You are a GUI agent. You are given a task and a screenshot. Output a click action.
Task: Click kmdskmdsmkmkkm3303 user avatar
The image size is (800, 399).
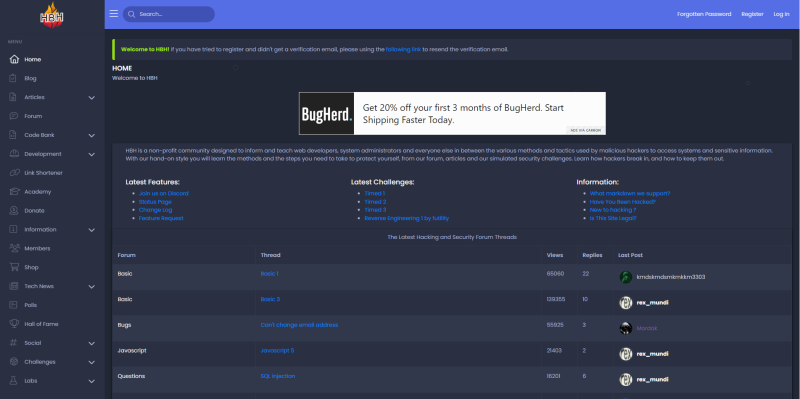(x=626, y=277)
